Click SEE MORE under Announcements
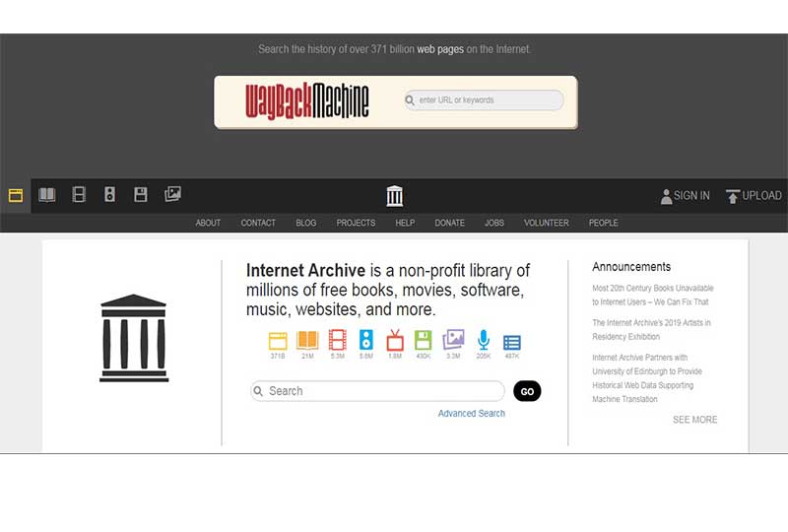This screenshot has width=788, height=532. pos(695,420)
